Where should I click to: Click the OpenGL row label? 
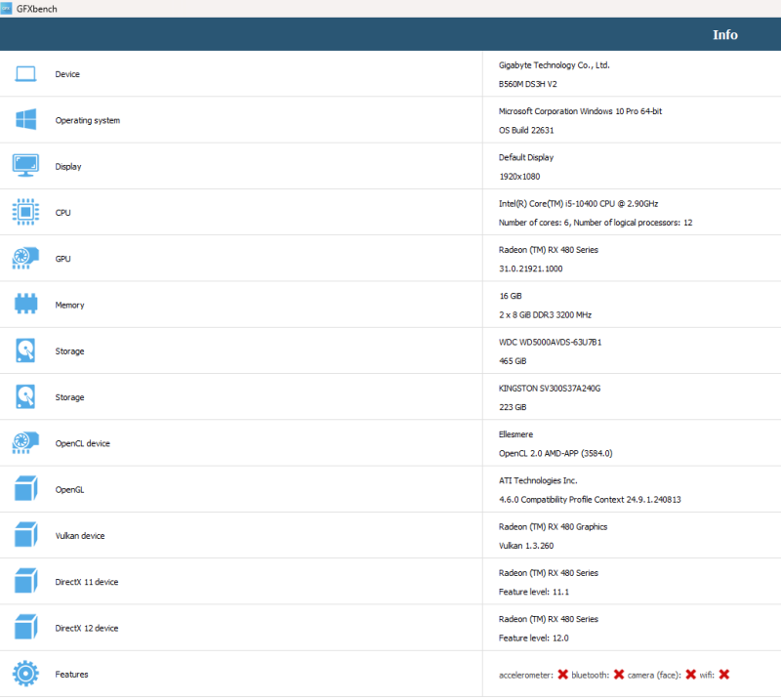69,490
